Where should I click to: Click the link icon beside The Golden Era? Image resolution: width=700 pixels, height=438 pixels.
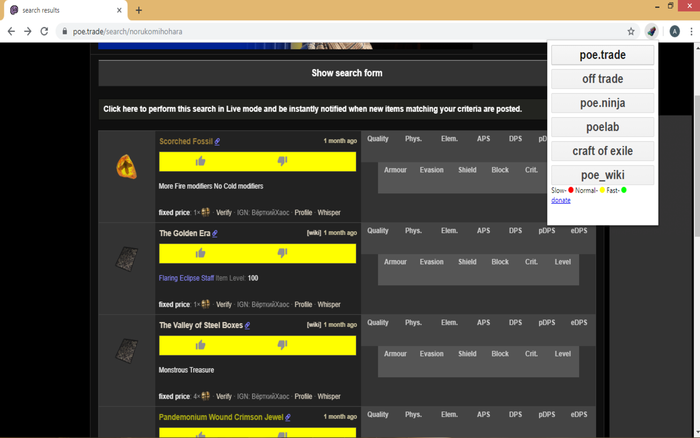coord(215,234)
